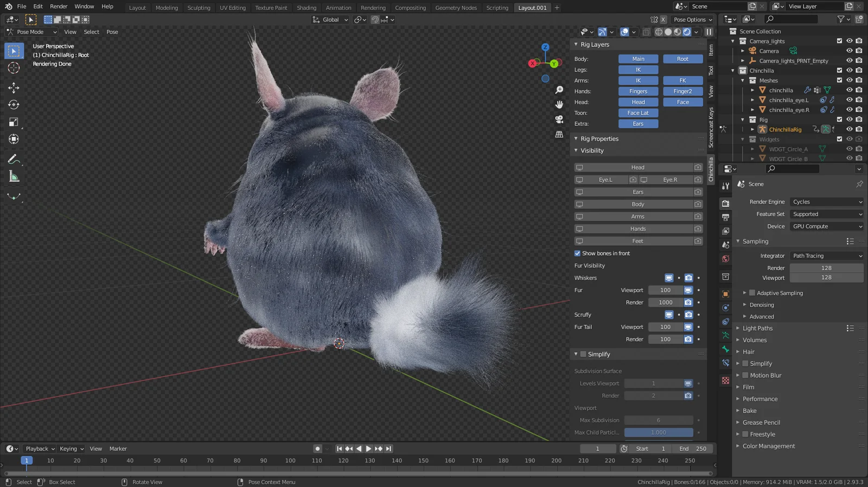Screen dimensions: 868x487
Task: Disable Show bones in front
Action: click(578, 254)
